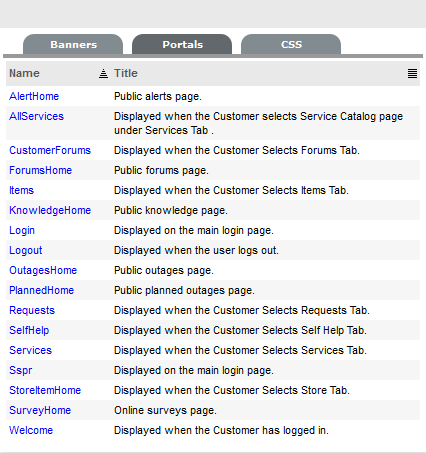Select the Sspr portal link

pyautogui.click(x=21, y=370)
